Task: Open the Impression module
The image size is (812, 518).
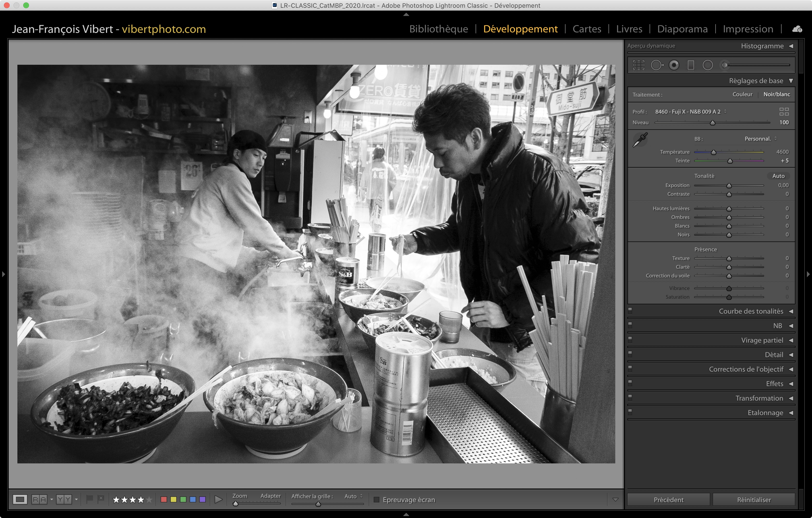Action: point(747,29)
